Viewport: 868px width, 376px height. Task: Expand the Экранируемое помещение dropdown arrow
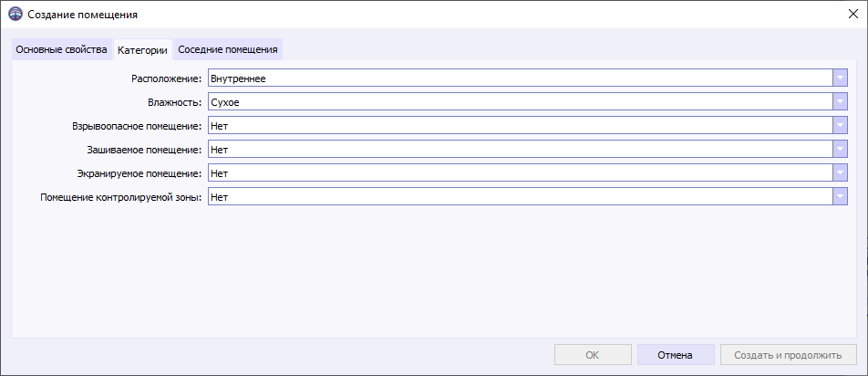(x=840, y=172)
